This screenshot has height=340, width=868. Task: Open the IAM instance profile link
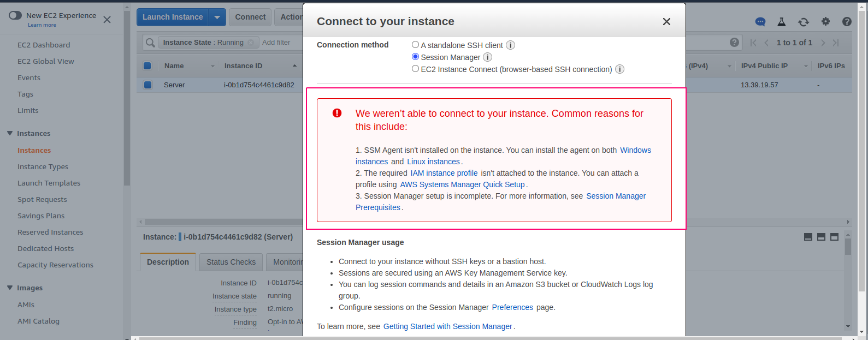point(444,173)
